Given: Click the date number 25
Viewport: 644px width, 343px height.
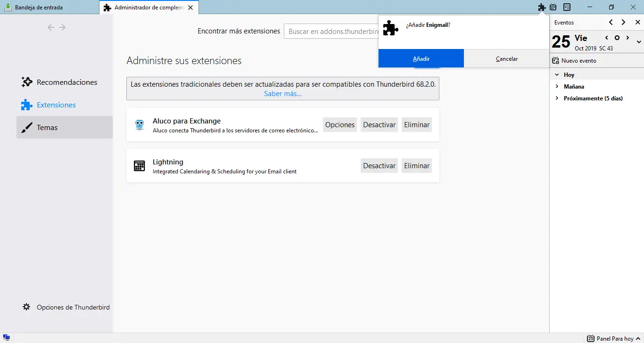Looking at the screenshot, I should pyautogui.click(x=561, y=42).
